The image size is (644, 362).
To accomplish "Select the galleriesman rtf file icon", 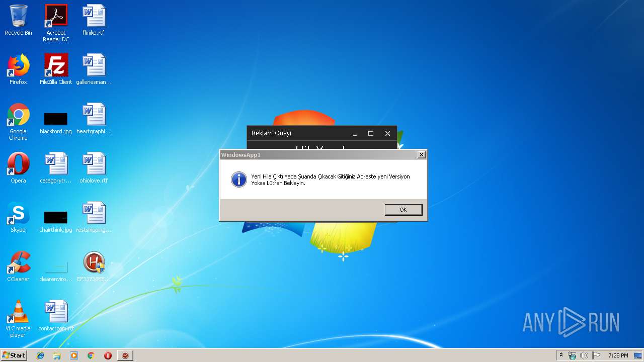I will tap(94, 69).
